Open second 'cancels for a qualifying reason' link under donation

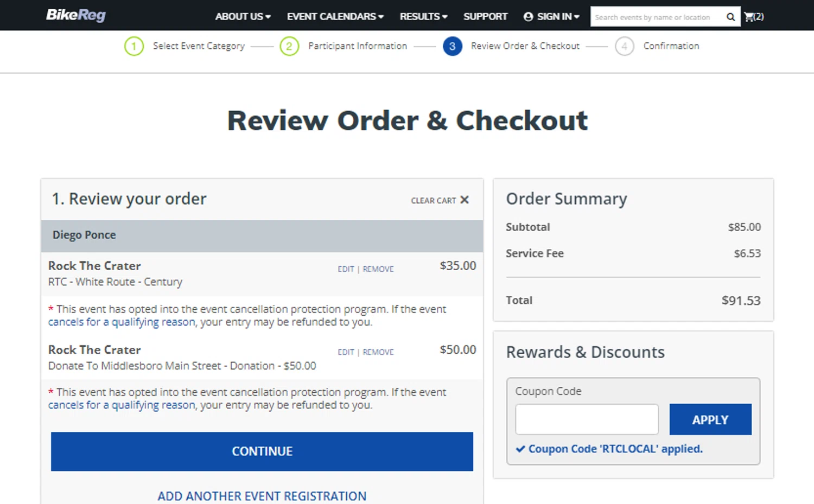tap(122, 405)
